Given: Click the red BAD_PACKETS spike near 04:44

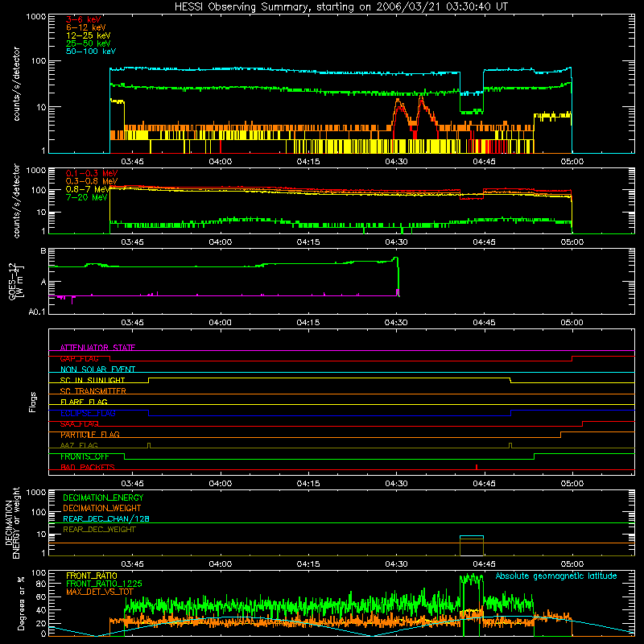Looking at the screenshot, I should tap(477, 467).
